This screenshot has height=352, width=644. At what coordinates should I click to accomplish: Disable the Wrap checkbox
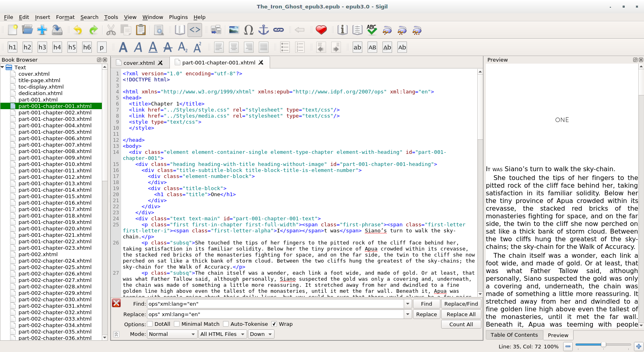coord(274,324)
